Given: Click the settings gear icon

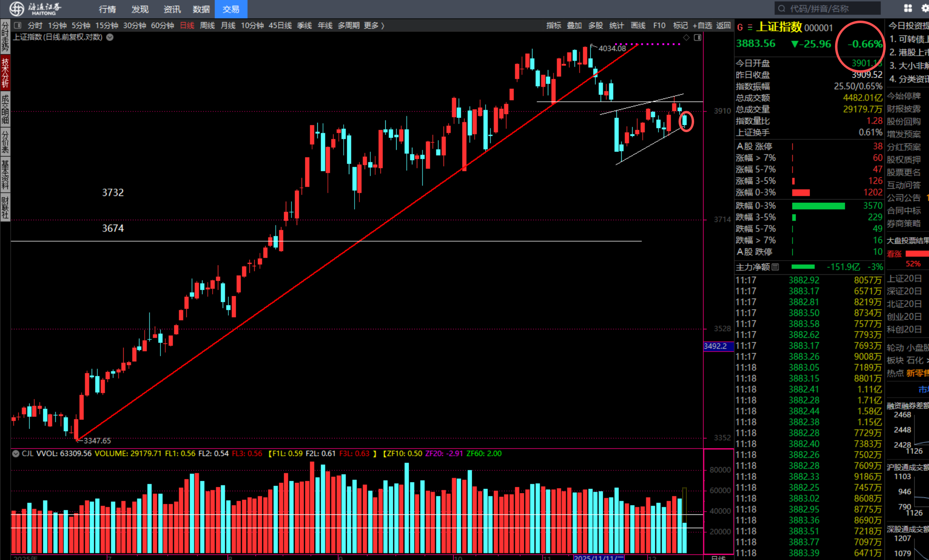Looking at the screenshot, I should pos(925,8).
